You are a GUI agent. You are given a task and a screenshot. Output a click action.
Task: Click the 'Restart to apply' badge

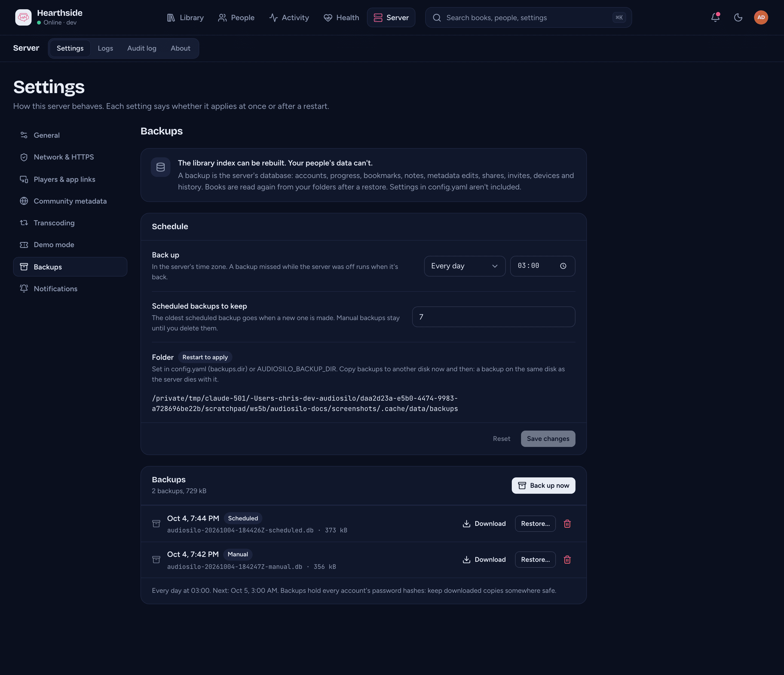tap(205, 357)
